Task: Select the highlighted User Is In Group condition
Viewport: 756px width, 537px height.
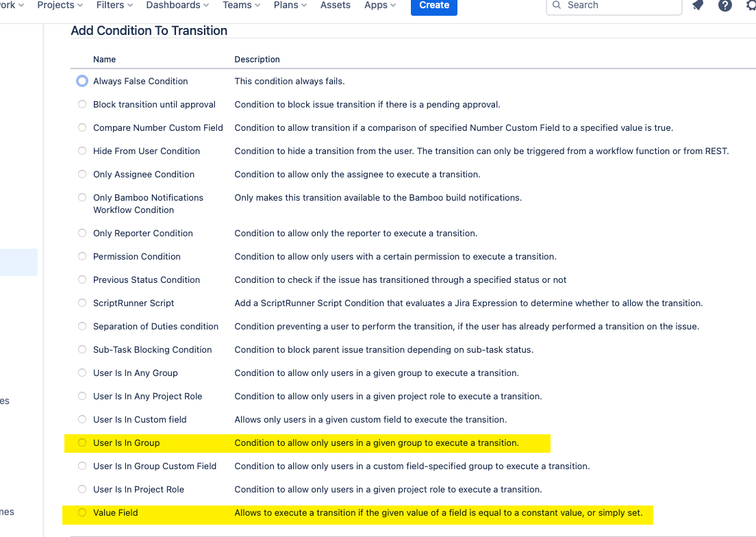Action: point(81,442)
